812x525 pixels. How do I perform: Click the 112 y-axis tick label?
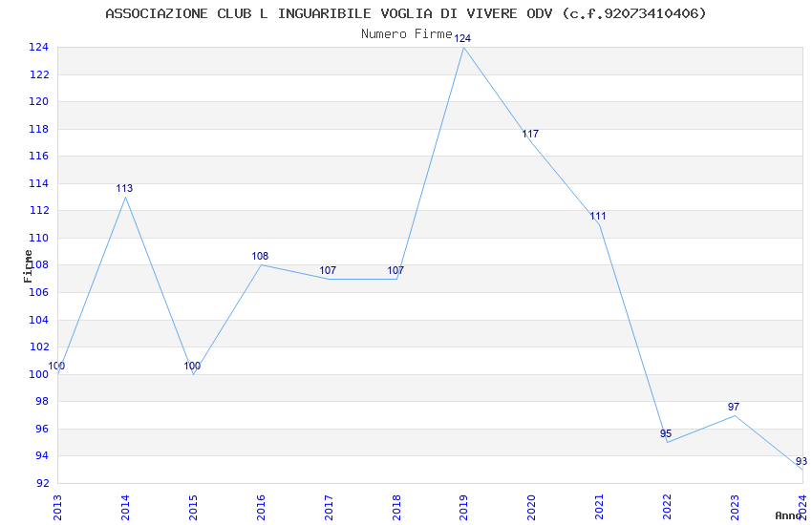point(39,210)
